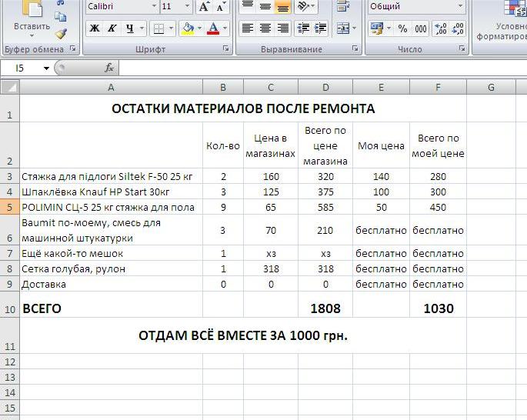This screenshot has height=420, width=527.
Task: Align cell text left
Action: [248, 28]
